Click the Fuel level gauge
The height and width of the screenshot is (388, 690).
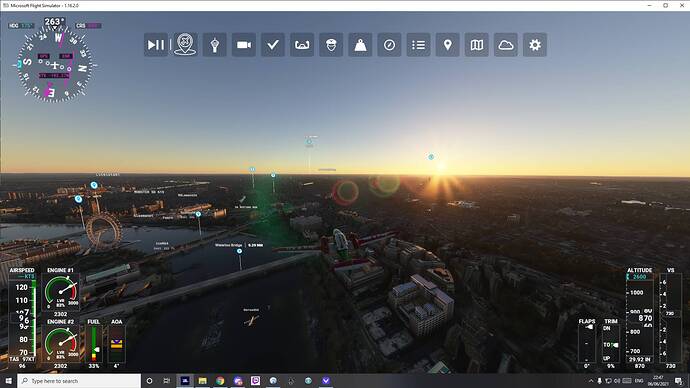pos(94,344)
